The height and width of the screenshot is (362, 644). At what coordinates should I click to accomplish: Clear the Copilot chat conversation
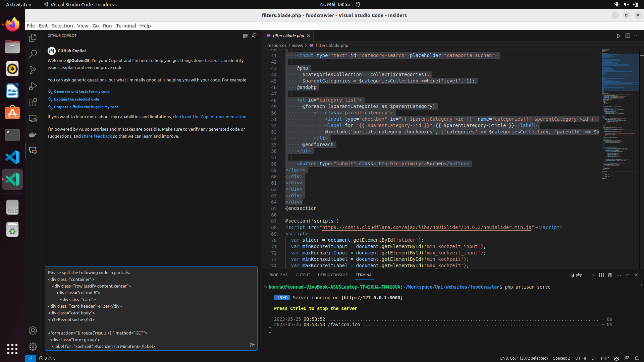245,36
